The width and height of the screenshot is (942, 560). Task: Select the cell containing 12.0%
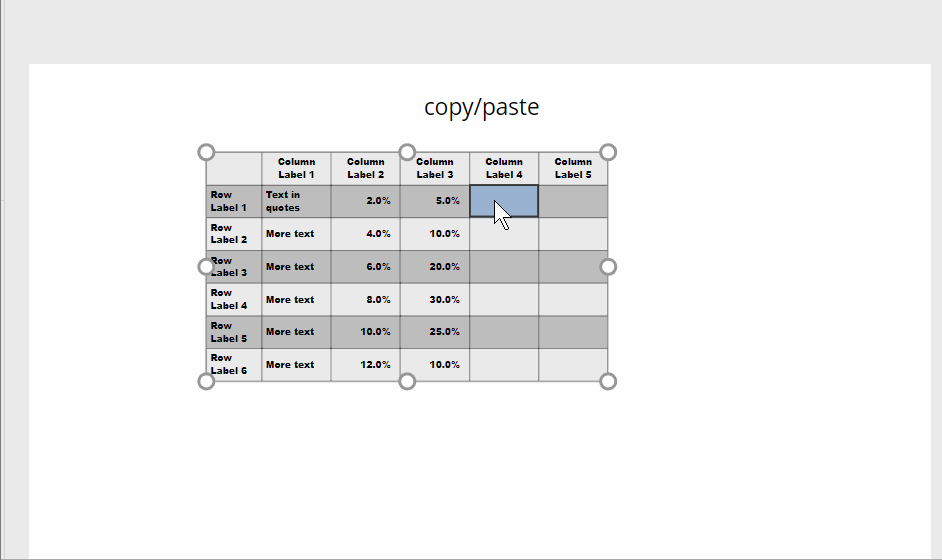click(365, 365)
